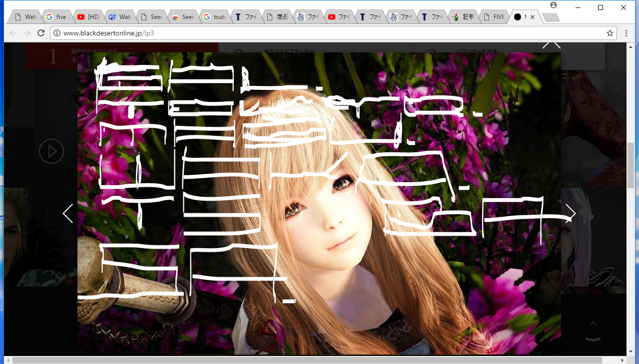
Task: Select the "Watc" tab
Action: click(118, 17)
